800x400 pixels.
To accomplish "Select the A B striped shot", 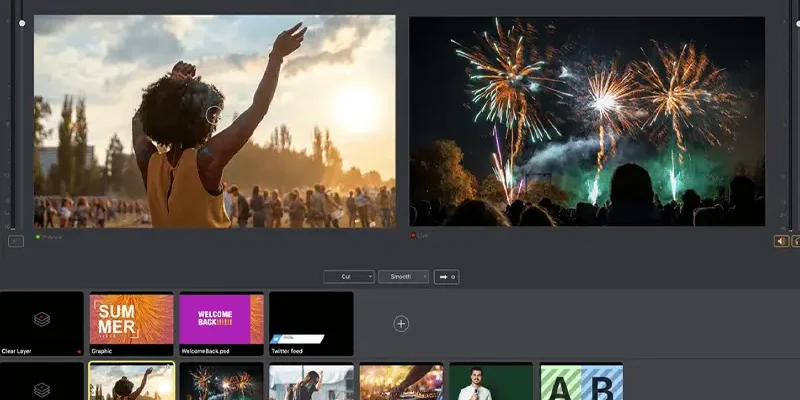I will click(x=581, y=382).
